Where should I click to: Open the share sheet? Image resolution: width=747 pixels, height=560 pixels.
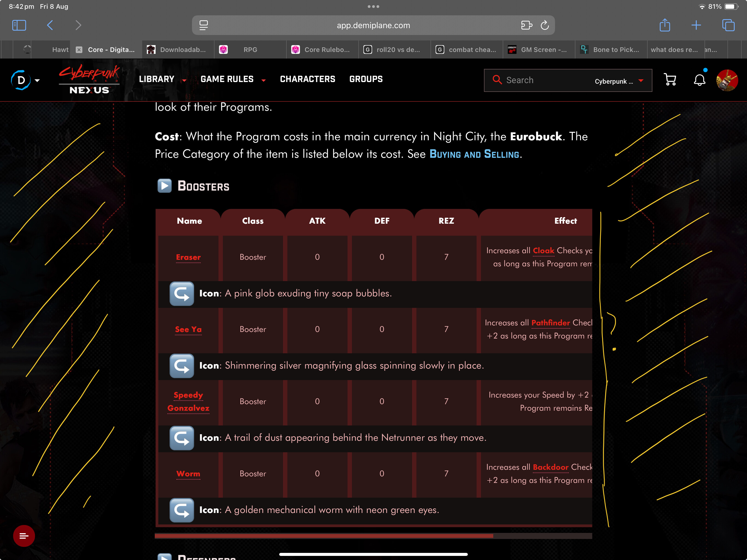click(x=665, y=25)
